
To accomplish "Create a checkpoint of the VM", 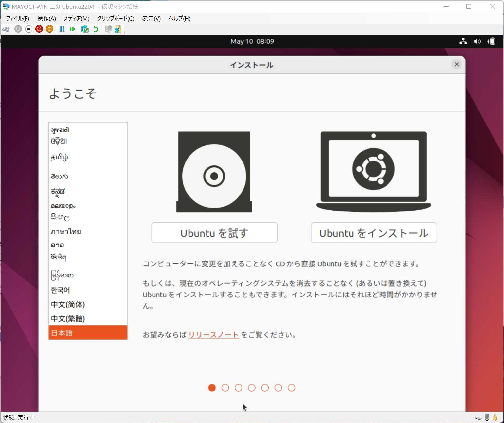I will [85, 29].
